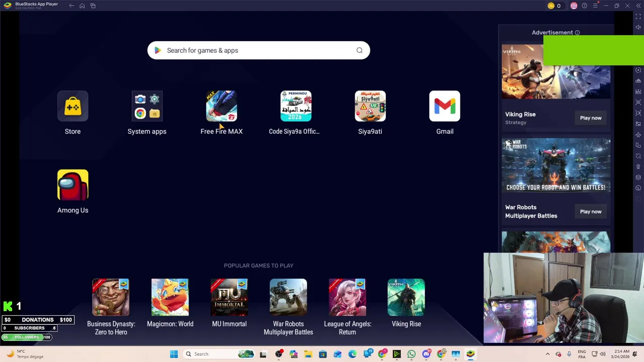Open Magicmon: World popular game

pos(170,297)
